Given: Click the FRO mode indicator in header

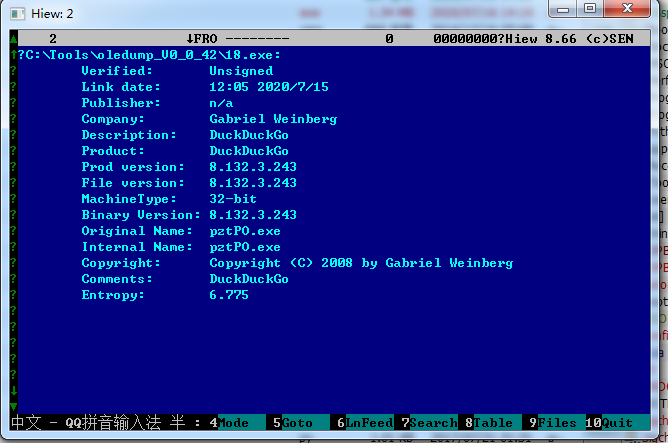Looking at the screenshot, I should (x=202, y=39).
